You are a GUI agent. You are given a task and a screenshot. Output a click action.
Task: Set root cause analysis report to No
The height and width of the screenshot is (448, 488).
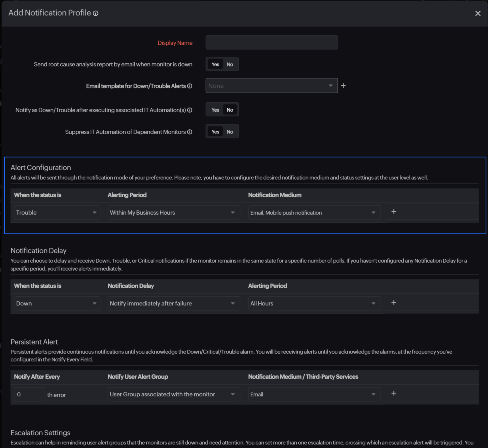[230, 65]
